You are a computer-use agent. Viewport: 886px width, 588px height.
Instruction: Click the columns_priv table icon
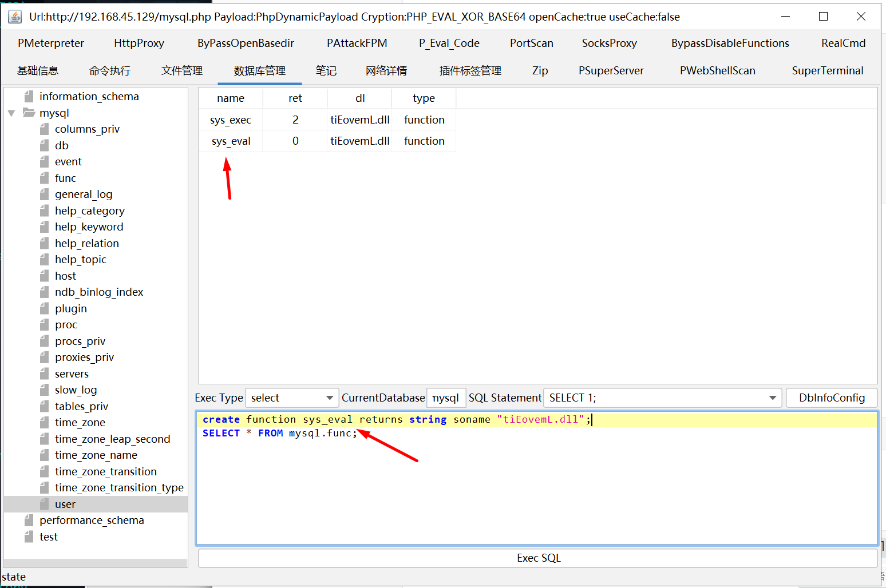[45, 129]
